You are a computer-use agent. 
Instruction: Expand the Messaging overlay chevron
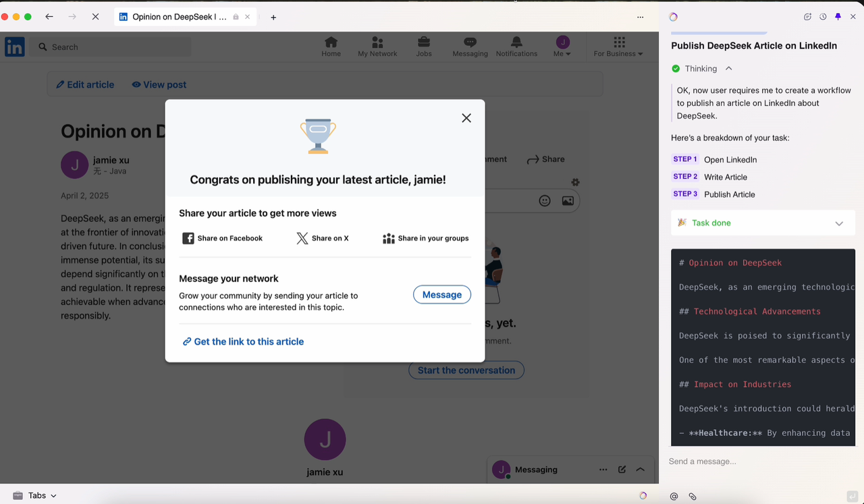(641, 470)
